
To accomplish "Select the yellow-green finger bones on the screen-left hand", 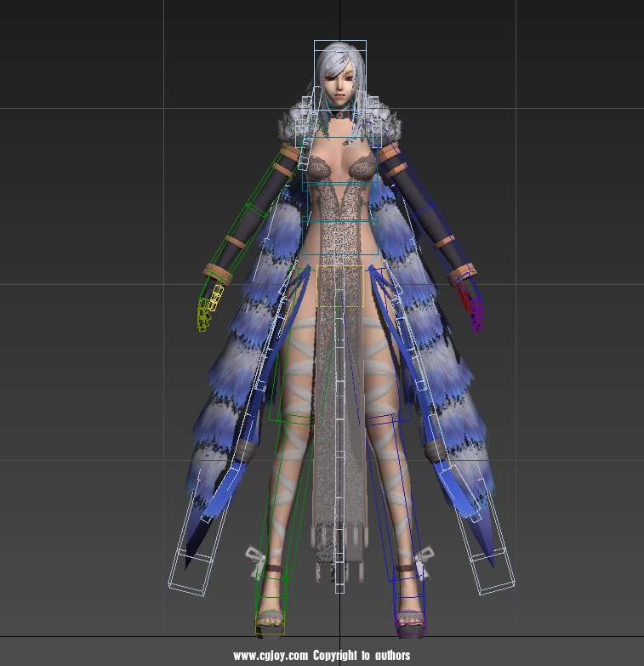I will point(209,308).
